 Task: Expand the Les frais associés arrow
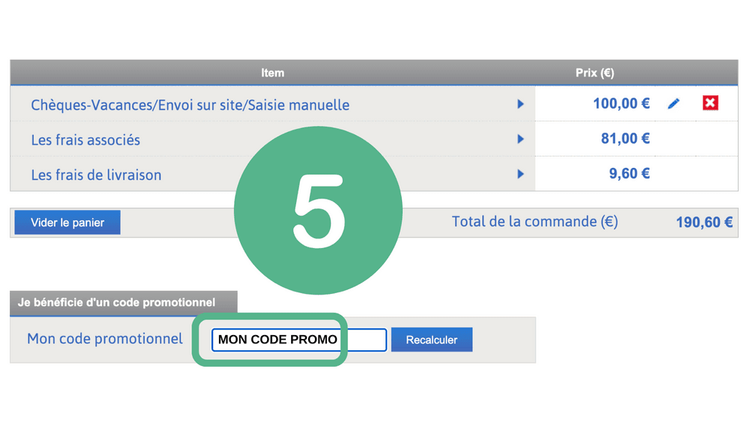click(x=520, y=139)
